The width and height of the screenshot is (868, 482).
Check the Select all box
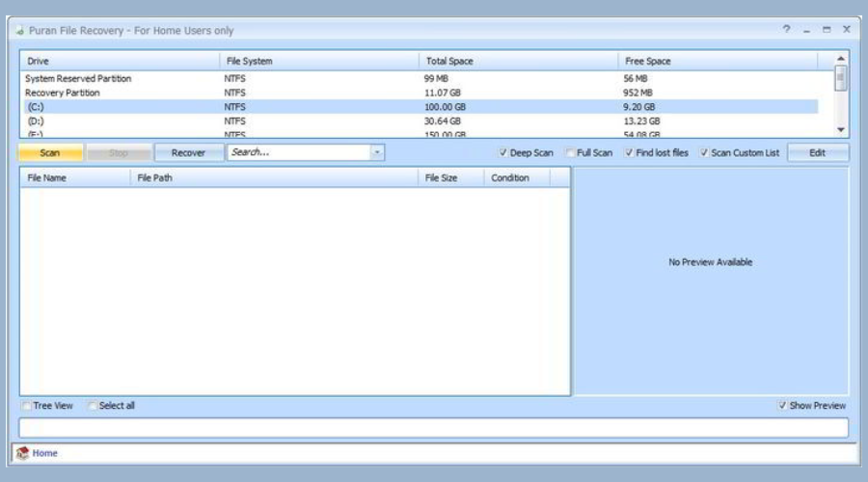pyautogui.click(x=93, y=406)
